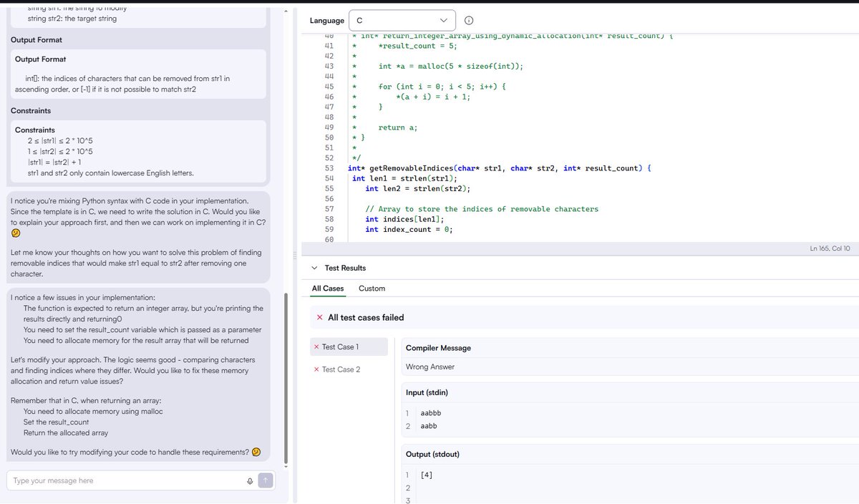
Task: Click input line aabbb
Action: click(x=431, y=413)
